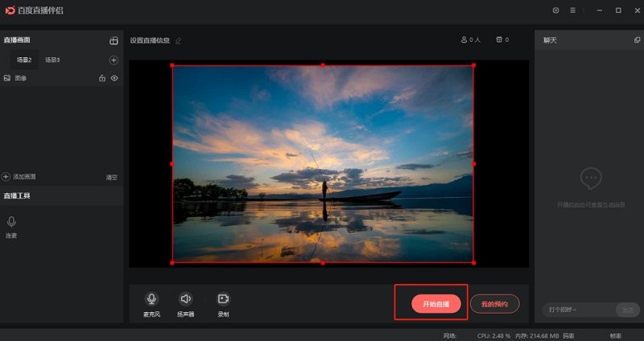Open the hamburger menu in title bar
The image size is (644, 341).
point(572,10)
